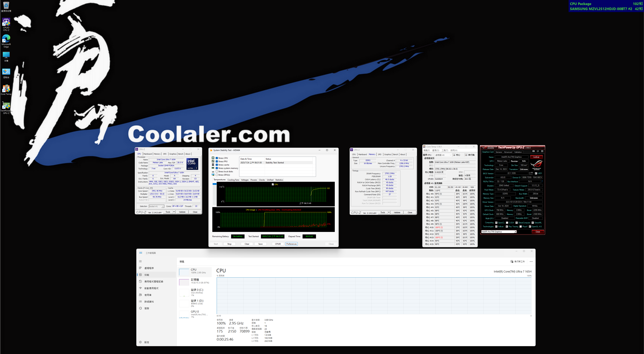The width and height of the screenshot is (644, 354).
Task: Switch to the Mainboard tab in left CPU-Z window
Action: [148, 154]
